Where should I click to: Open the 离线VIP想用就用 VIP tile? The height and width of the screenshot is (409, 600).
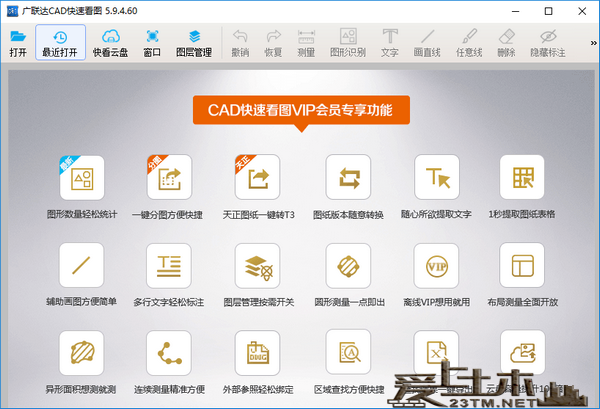pyautogui.click(x=436, y=266)
